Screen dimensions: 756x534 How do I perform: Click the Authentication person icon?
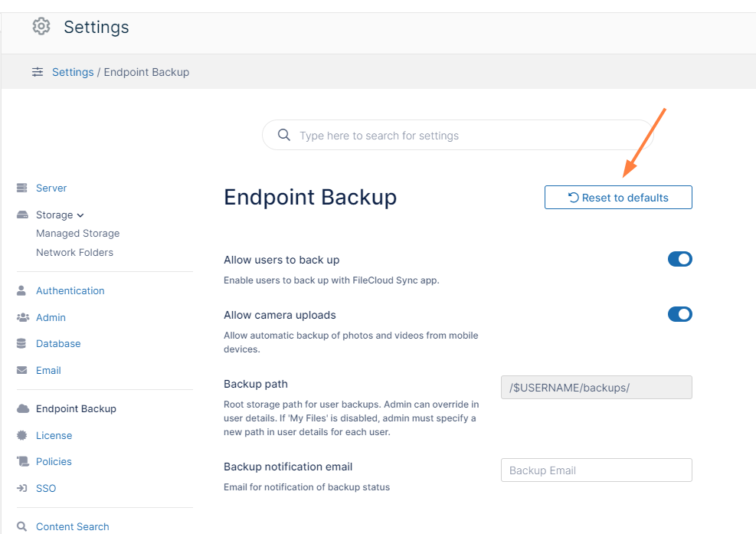pos(21,291)
